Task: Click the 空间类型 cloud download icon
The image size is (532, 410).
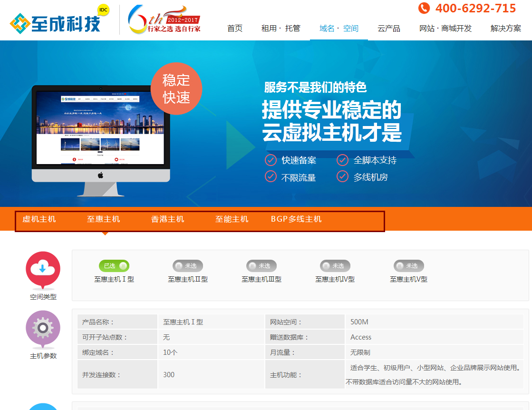Action: point(43,269)
